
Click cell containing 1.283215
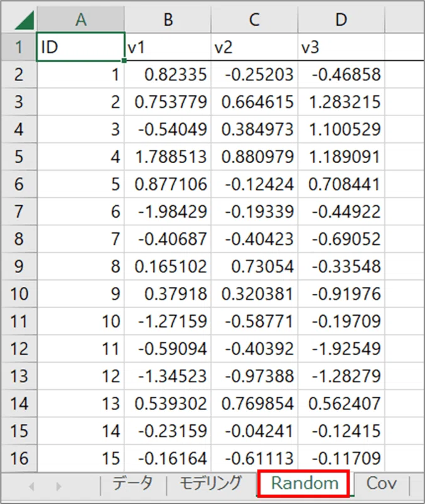point(342,102)
